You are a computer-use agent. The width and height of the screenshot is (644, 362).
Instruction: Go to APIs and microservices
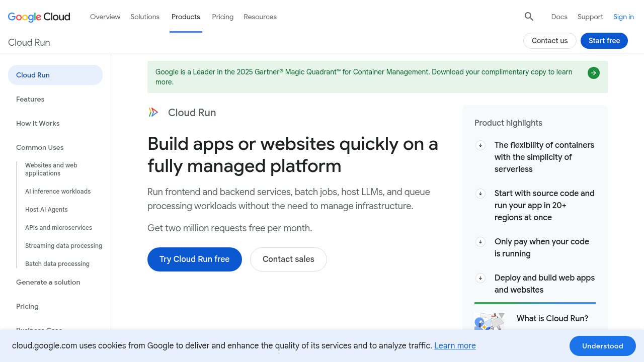[x=58, y=227]
